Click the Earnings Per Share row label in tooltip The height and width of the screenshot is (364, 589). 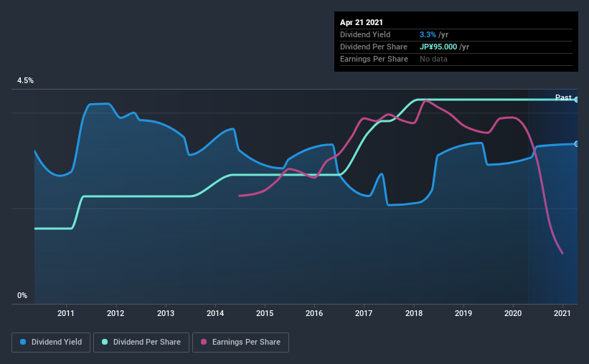pos(374,59)
